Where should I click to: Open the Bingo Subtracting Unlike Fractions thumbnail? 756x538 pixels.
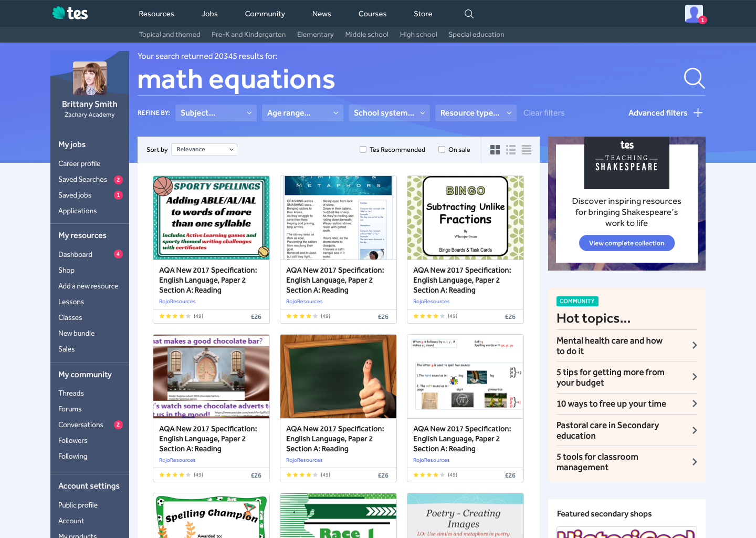(x=465, y=218)
